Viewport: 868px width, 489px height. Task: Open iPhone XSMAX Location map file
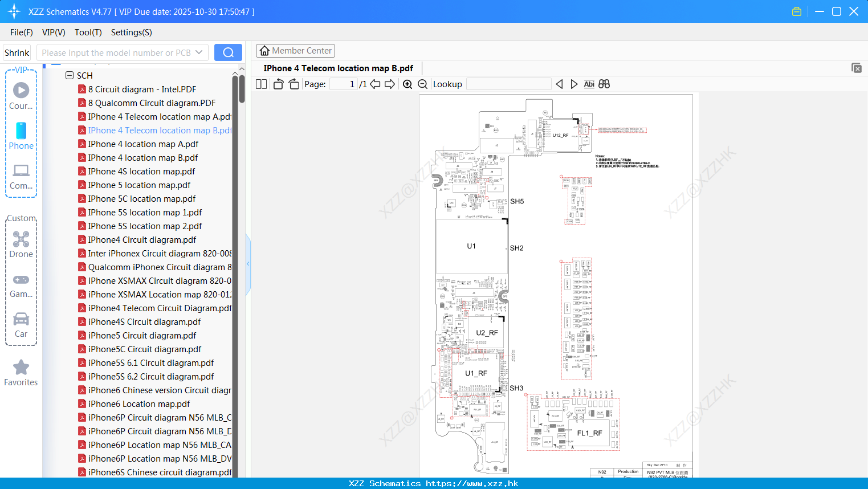point(155,295)
